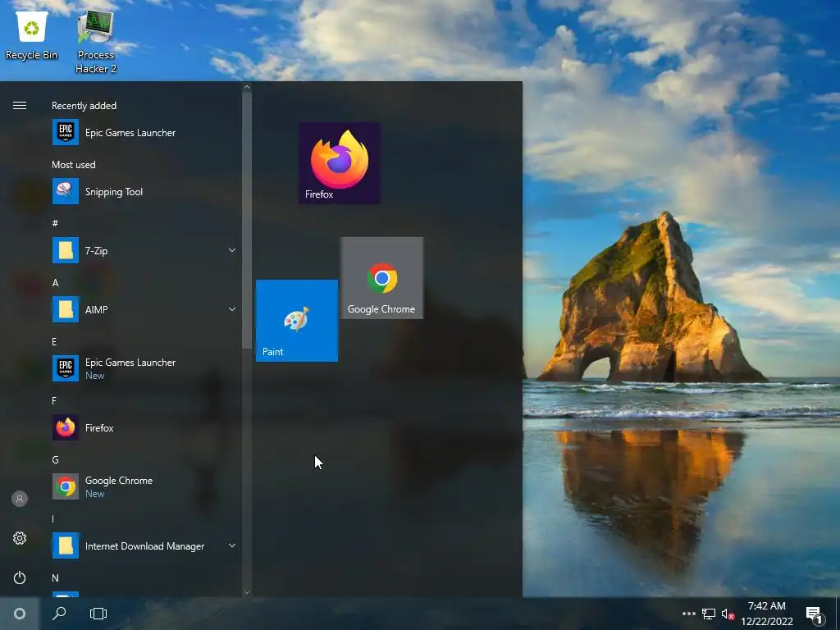Click the 'I' letter header

[52, 518]
